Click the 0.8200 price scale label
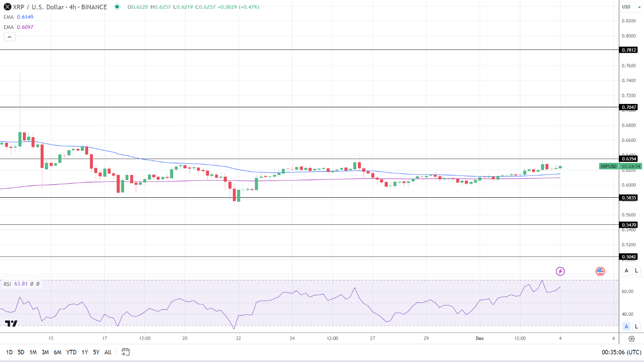644x362 pixels. point(629,21)
